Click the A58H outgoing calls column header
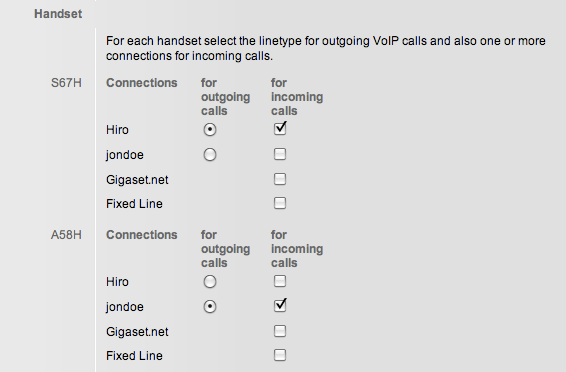 [226, 249]
